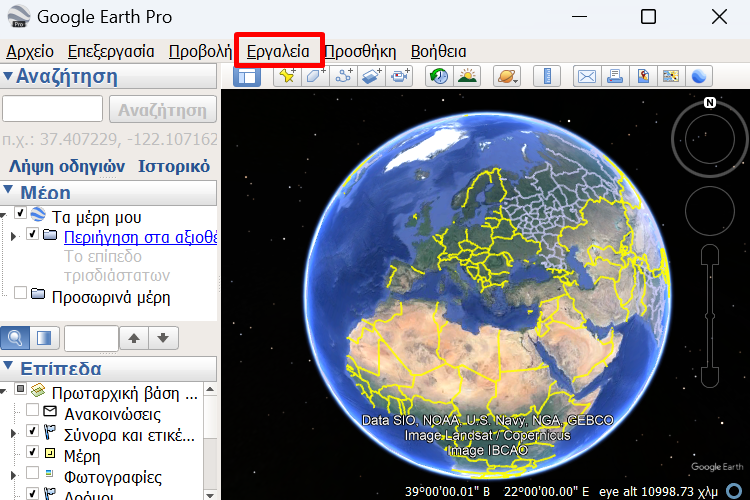The height and width of the screenshot is (500, 750).
Task: Open the Προσθήκη menu
Action: tap(360, 51)
